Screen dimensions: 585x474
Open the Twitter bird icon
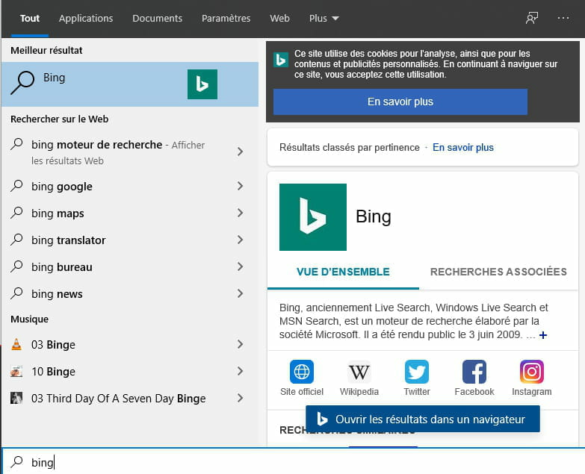(x=417, y=371)
